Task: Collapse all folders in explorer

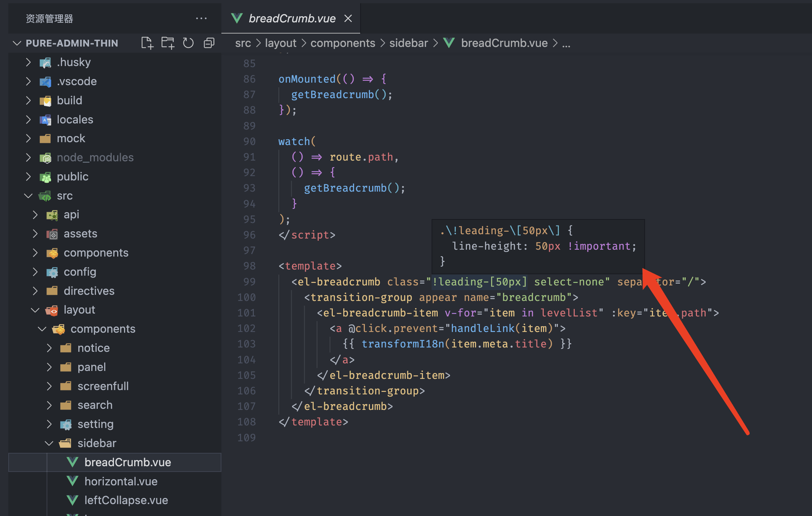Action: point(209,43)
